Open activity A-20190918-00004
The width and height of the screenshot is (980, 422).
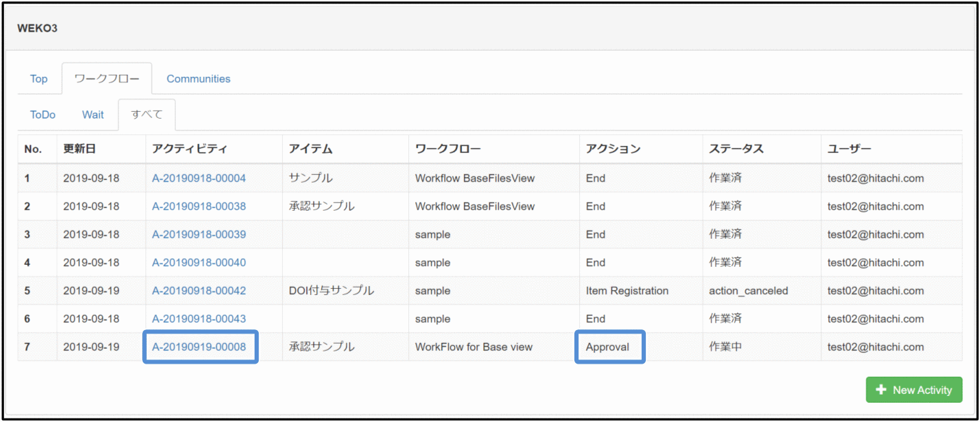[x=198, y=178]
